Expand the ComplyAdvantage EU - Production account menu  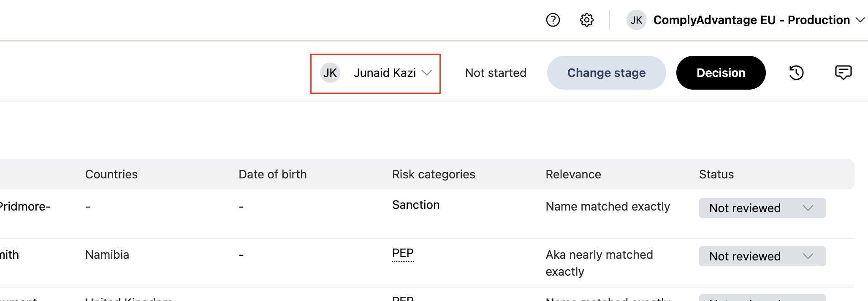860,20
